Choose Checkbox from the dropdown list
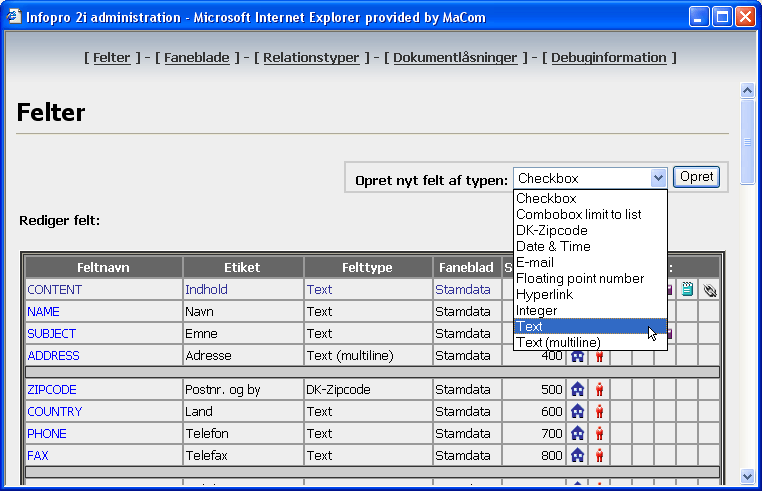Screen dimensions: 762x491 [590, 198]
